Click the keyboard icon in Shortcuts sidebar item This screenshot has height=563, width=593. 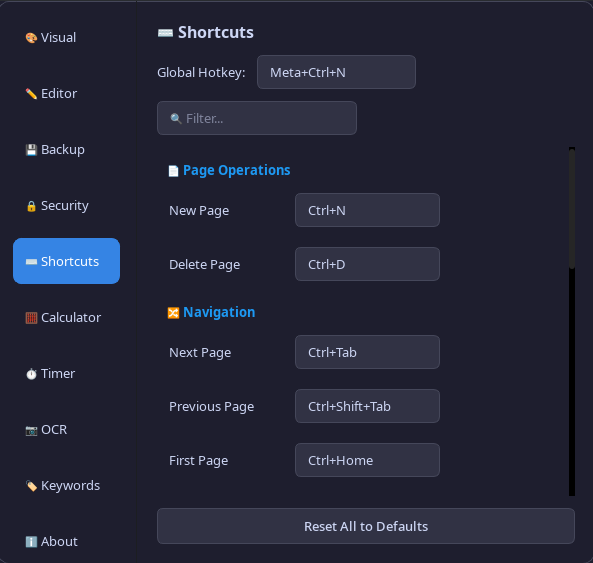31,262
